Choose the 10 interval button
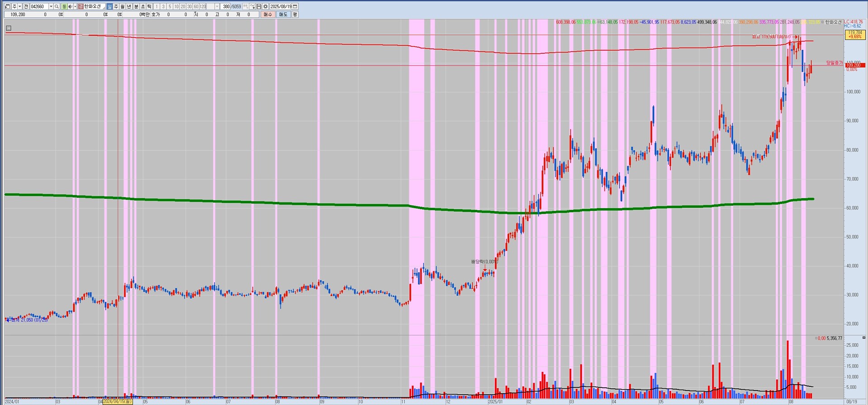This screenshot has width=868, height=405. (176, 6)
